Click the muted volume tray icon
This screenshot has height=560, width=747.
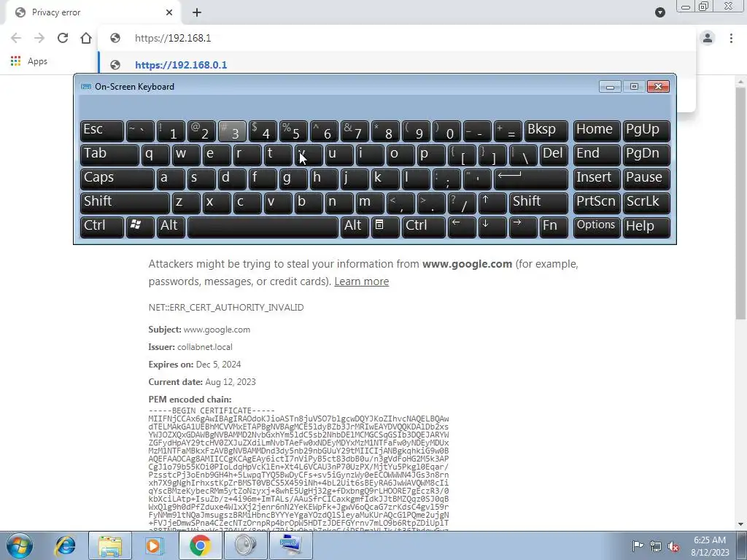point(673,547)
